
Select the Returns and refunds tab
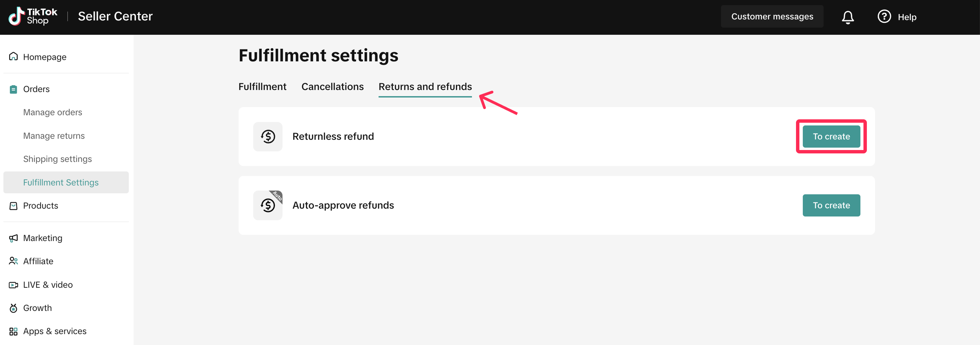pos(425,87)
